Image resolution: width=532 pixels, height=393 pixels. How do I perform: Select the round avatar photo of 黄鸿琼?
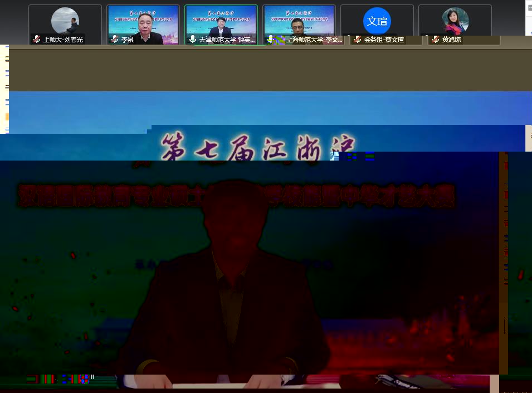[455, 21]
